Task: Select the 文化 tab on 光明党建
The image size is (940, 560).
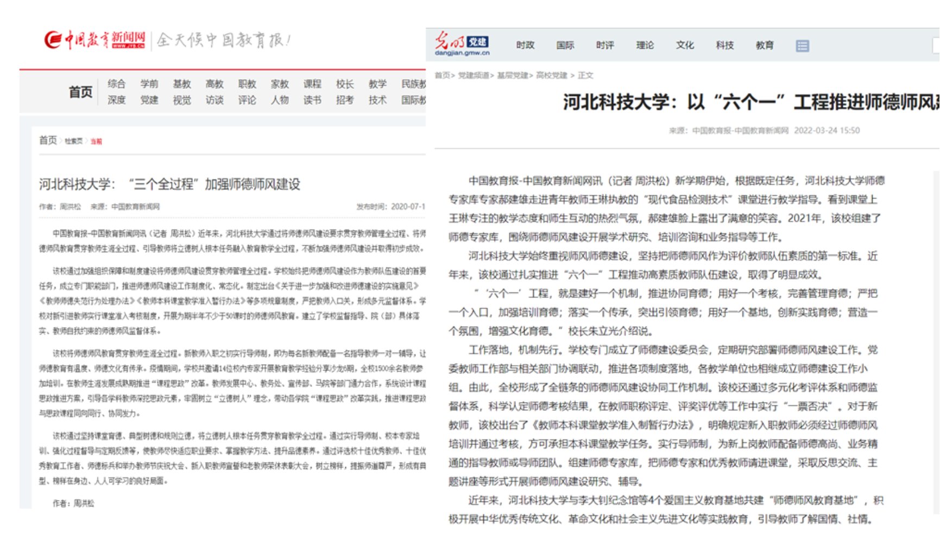Action: [685, 45]
